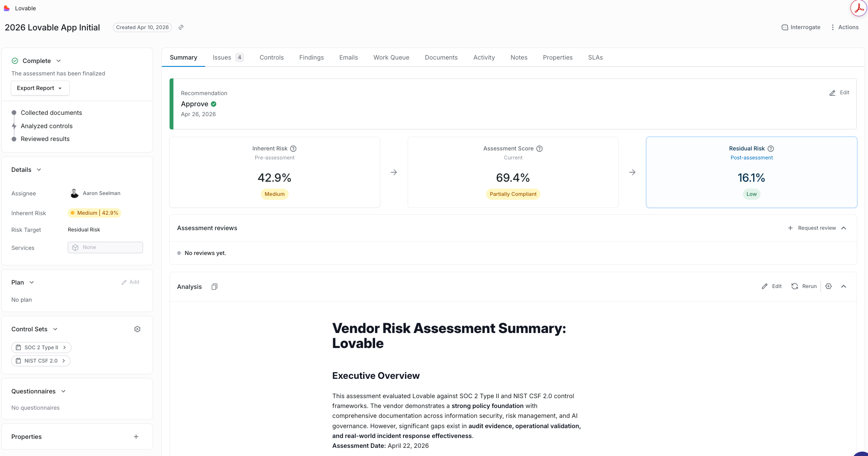Click the Low risk badge
Image resolution: width=868 pixels, height=456 pixels.
(x=752, y=194)
